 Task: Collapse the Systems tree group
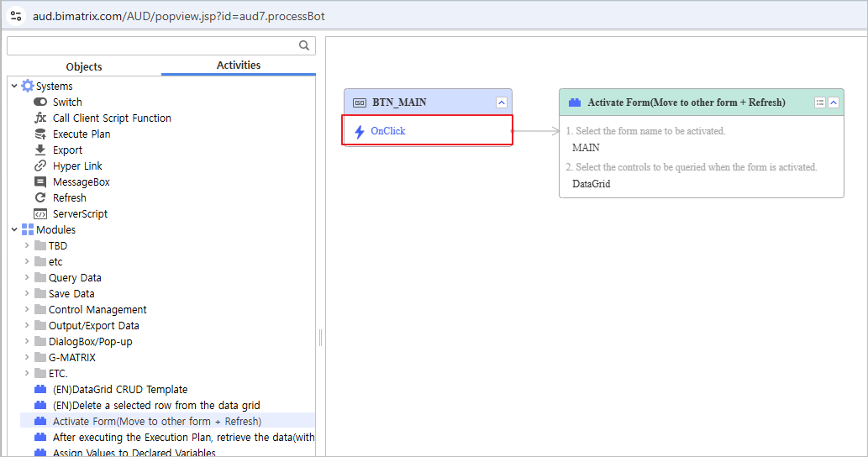pyautogui.click(x=14, y=86)
